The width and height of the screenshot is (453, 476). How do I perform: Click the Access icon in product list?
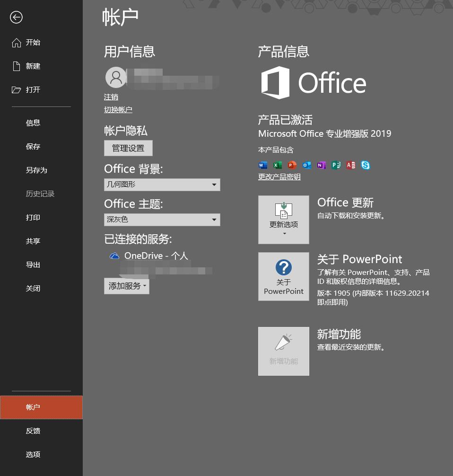click(x=351, y=165)
